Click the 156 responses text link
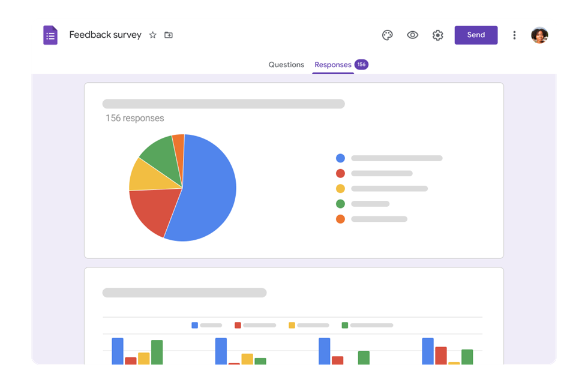588x383 pixels. pyautogui.click(x=136, y=118)
